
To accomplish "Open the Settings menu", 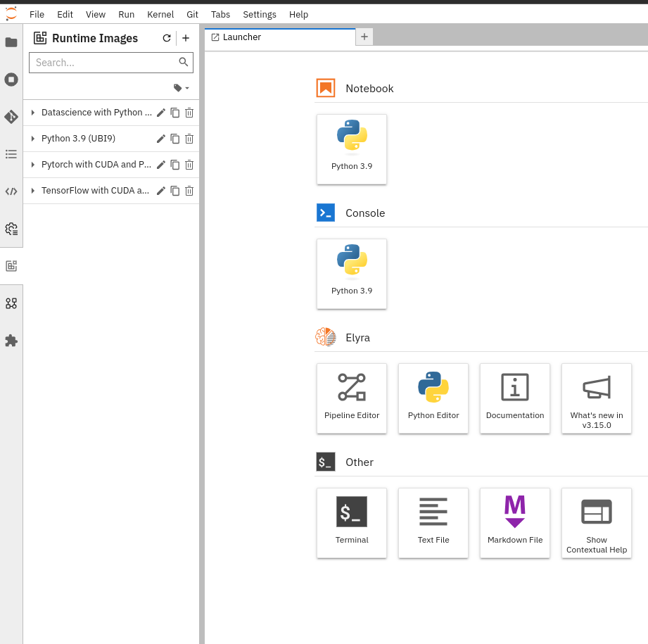I will (x=260, y=15).
